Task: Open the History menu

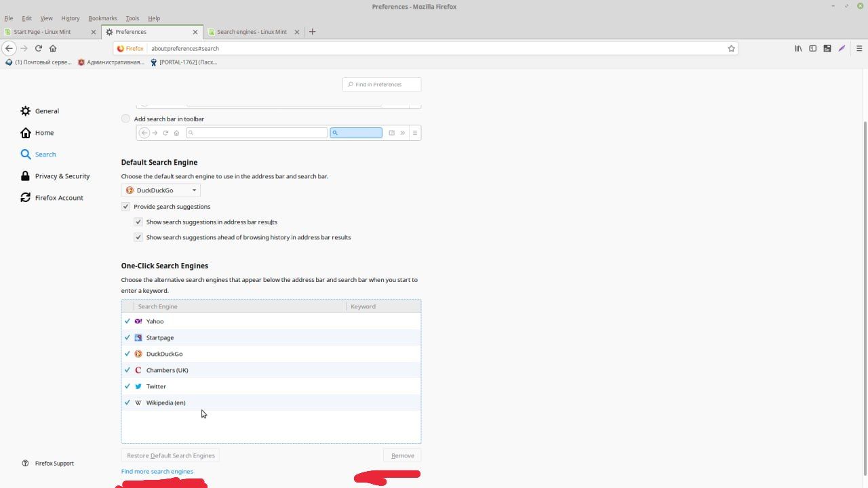Action: tap(70, 18)
